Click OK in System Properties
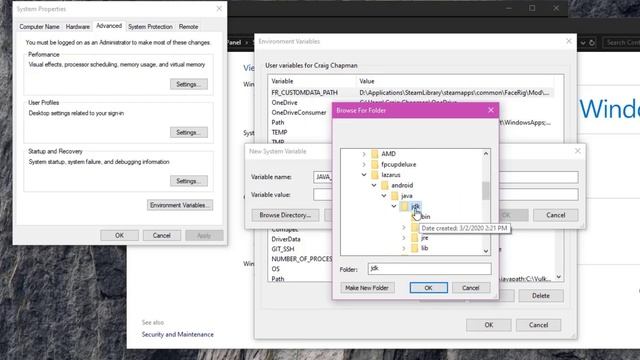This screenshot has height=360, width=640. tap(119, 236)
